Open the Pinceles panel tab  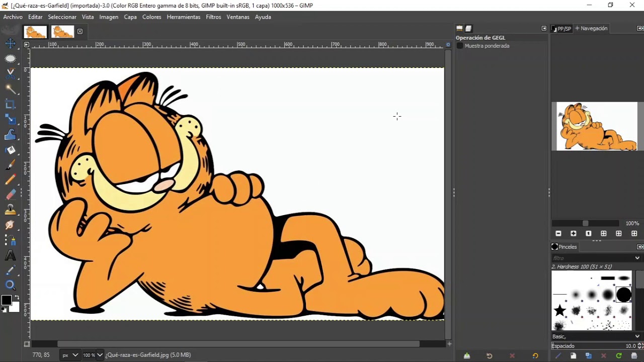565,247
